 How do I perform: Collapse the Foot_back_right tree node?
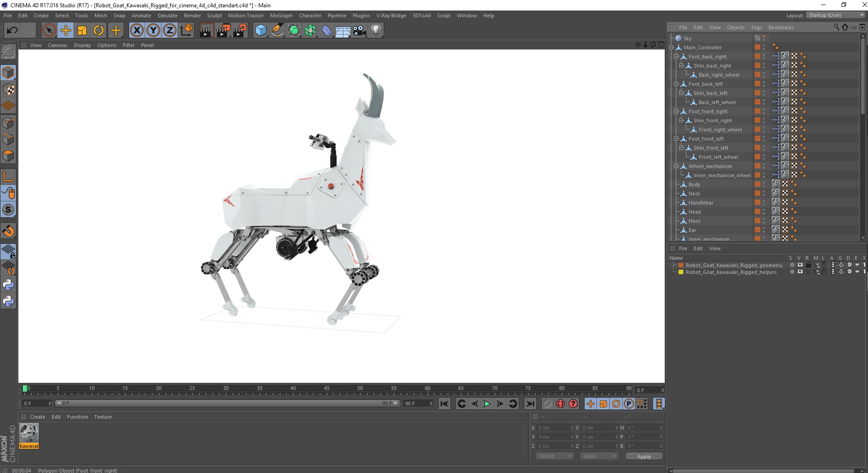tap(676, 57)
